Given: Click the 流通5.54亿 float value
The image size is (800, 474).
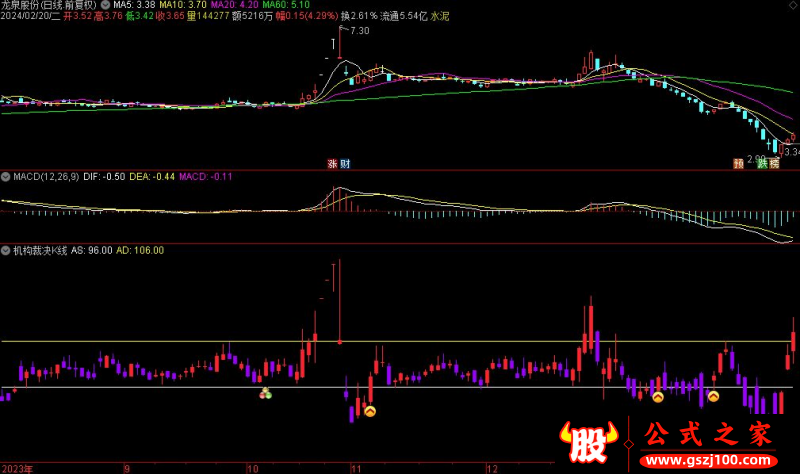Looking at the screenshot, I should pyautogui.click(x=404, y=16).
